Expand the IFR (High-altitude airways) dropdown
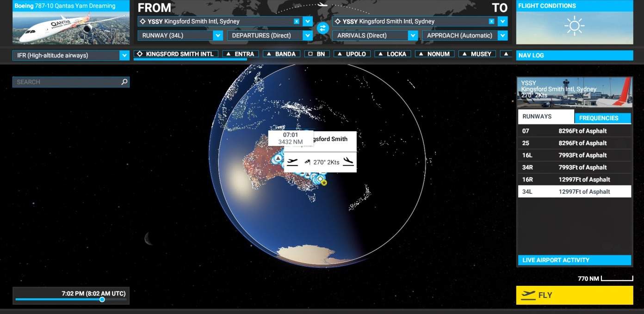The image size is (644, 314). pos(124,55)
